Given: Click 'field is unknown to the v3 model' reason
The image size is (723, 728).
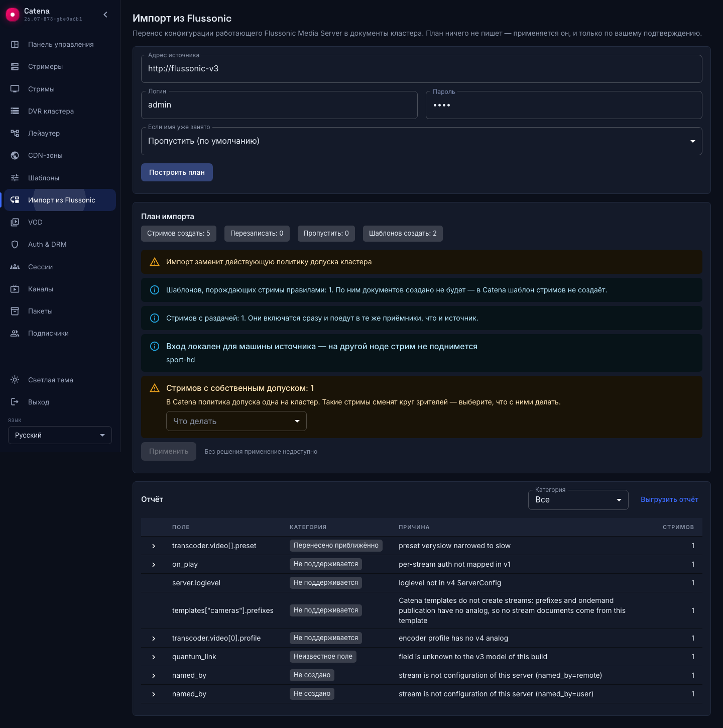Looking at the screenshot, I should pyautogui.click(x=473, y=657).
